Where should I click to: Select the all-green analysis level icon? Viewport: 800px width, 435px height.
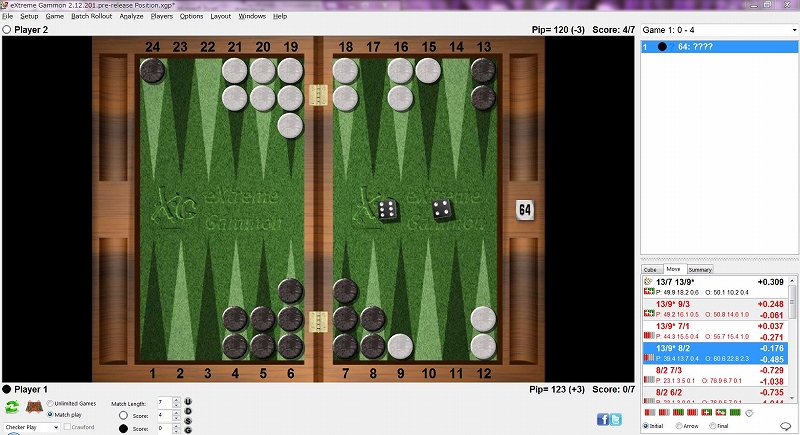pyautogui.click(x=735, y=412)
